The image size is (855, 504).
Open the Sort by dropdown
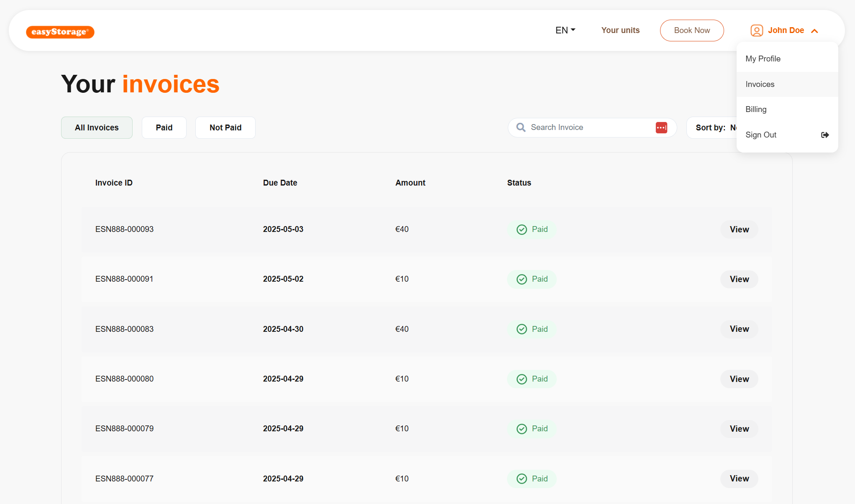712,127
